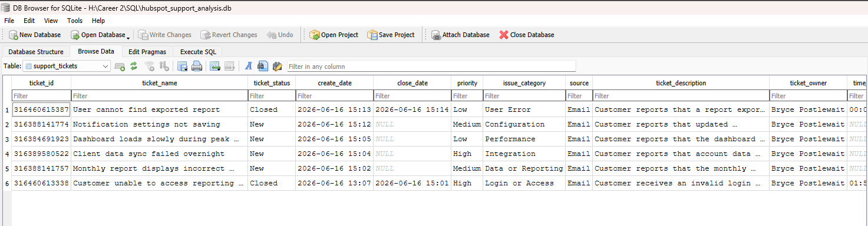Click the ticket_description column header
This screenshot has width=868, height=226.
681,83
